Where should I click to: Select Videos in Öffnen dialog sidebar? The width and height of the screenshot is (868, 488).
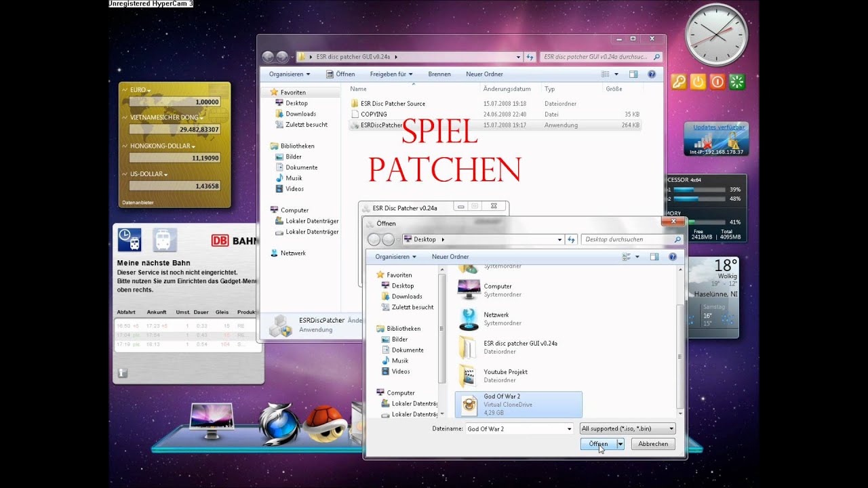[x=400, y=371]
